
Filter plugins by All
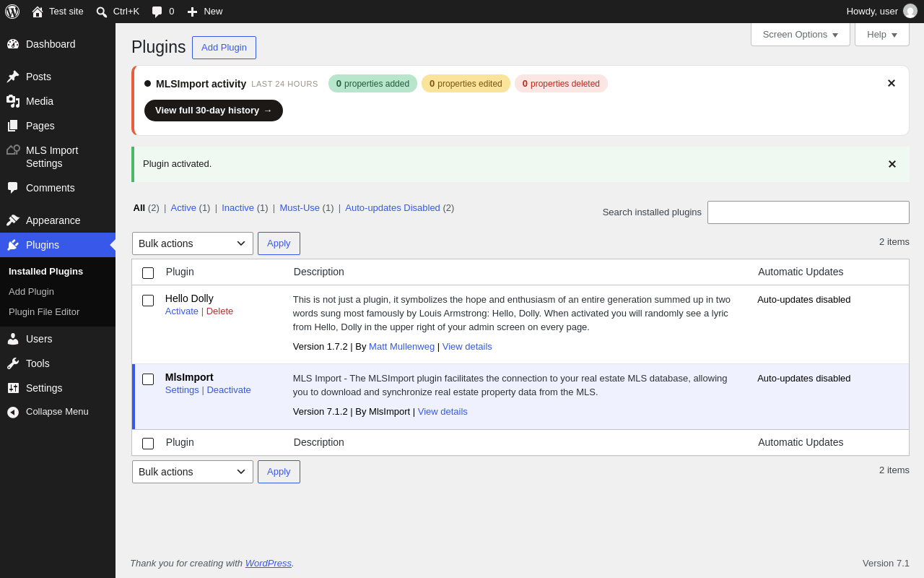click(139, 208)
